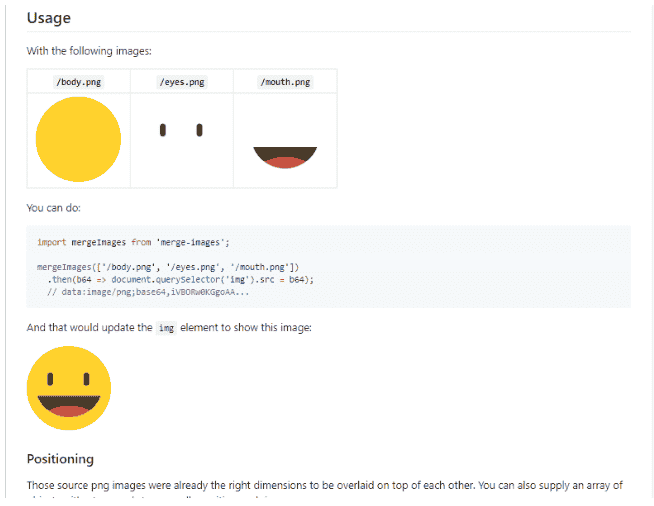Click the yellow body circle image
This screenshot has width=654, height=506.
pos(78,139)
